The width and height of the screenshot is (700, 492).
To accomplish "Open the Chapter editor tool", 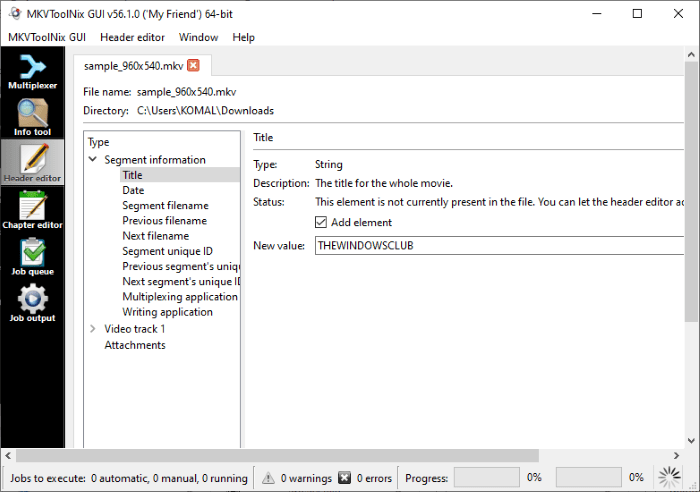I will (x=33, y=209).
